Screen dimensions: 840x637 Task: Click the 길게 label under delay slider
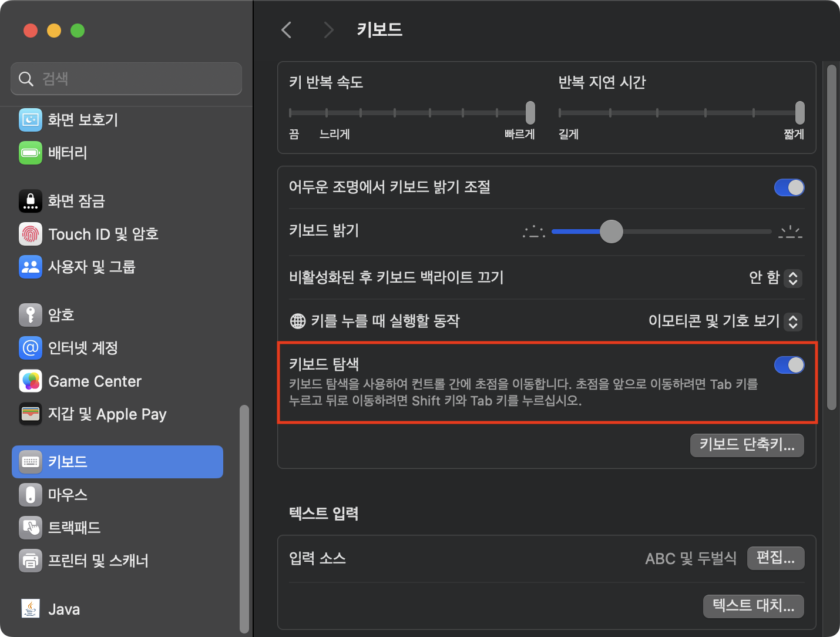point(569,134)
